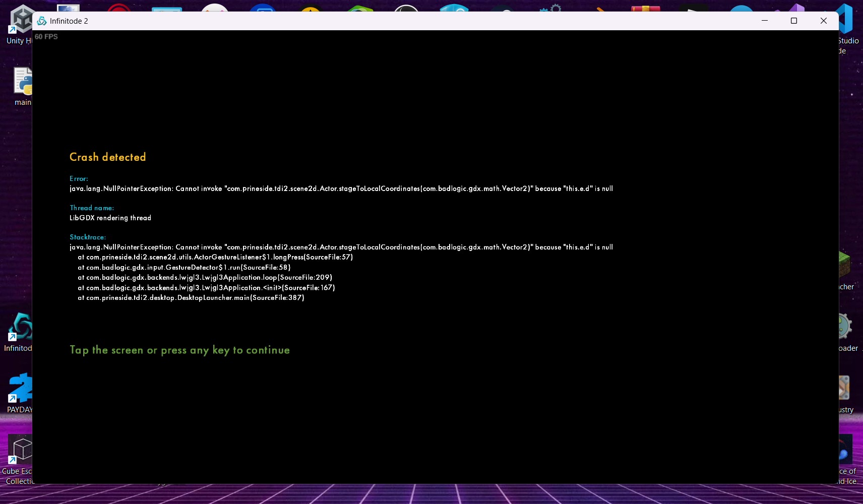The width and height of the screenshot is (863, 504).
Task: Select the PAYDAY 2 desktop shortcut
Action: click(20, 391)
